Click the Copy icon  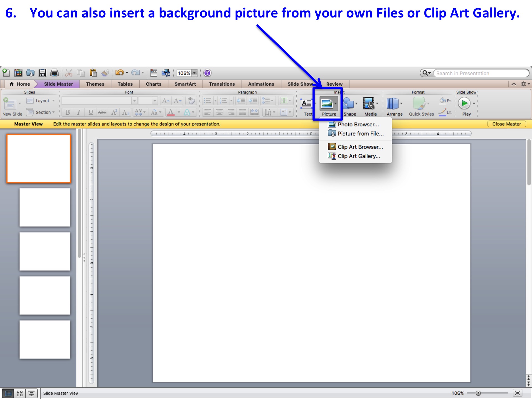click(x=81, y=73)
